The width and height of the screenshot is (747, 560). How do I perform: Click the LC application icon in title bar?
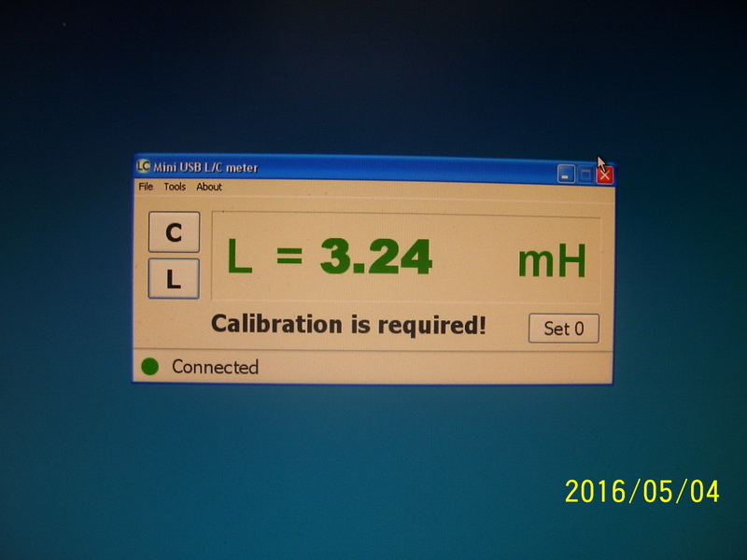tap(143, 166)
